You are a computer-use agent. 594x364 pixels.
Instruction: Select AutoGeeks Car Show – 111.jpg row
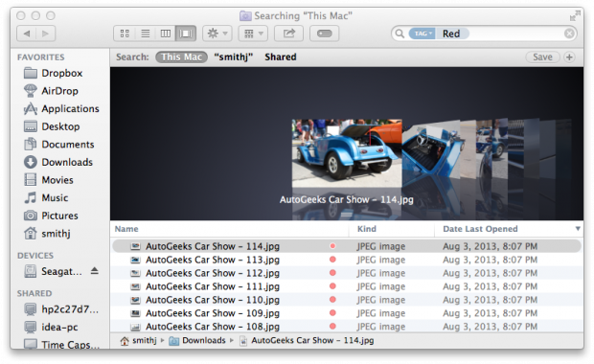(x=347, y=286)
